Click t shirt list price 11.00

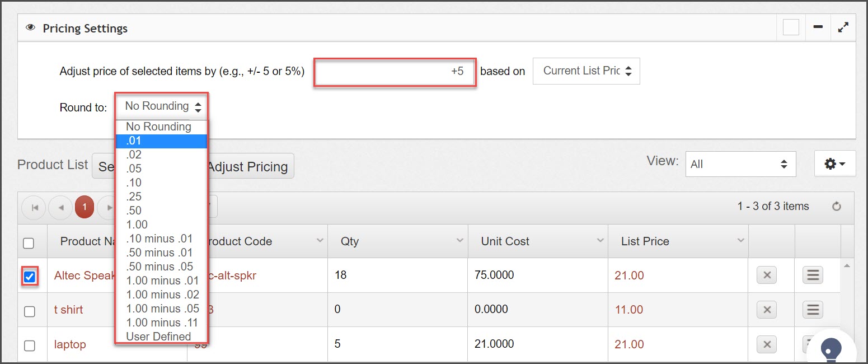(x=629, y=310)
